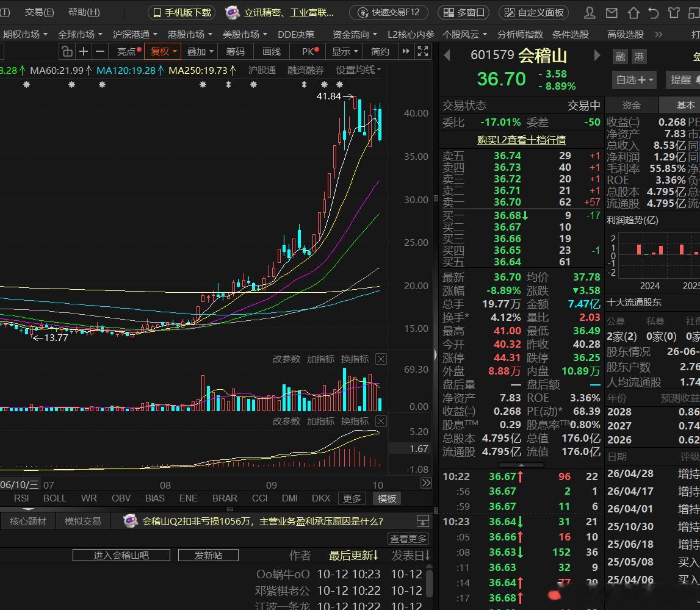Click 进入会稽山吧 button
The image size is (700, 610).
121,555
